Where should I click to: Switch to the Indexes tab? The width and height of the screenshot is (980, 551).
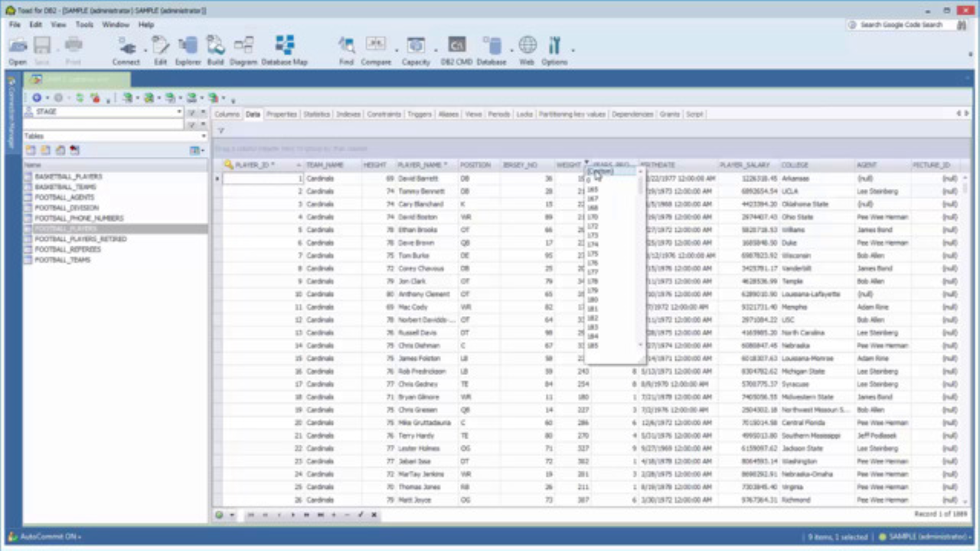tap(348, 113)
